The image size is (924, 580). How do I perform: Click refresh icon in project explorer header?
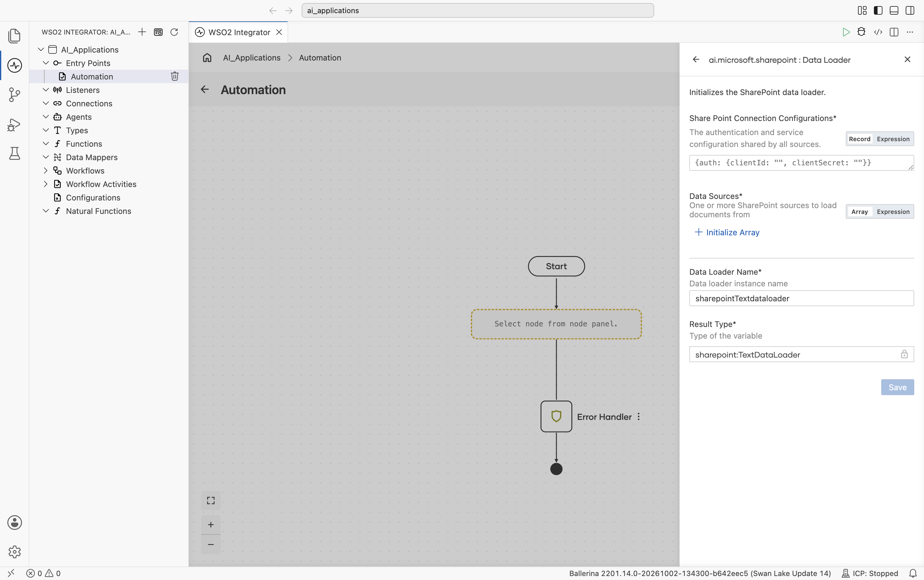tap(174, 32)
